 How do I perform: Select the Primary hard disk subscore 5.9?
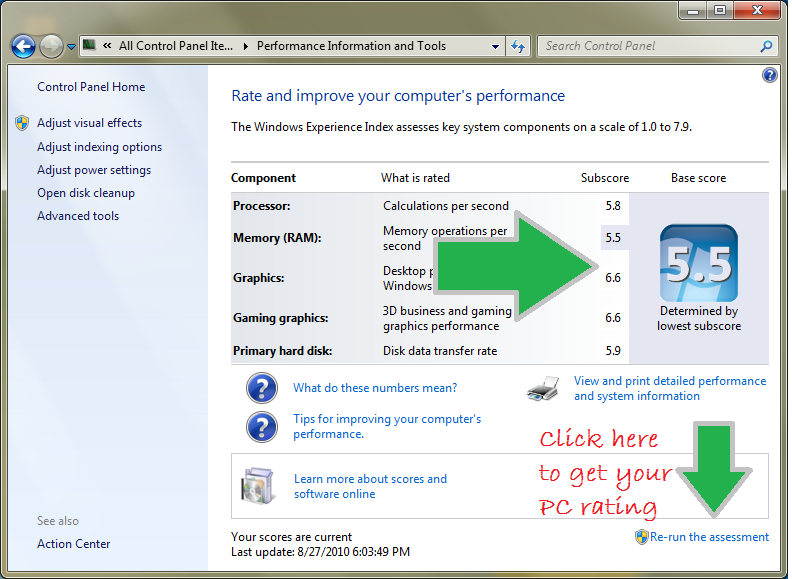[613, 351]
